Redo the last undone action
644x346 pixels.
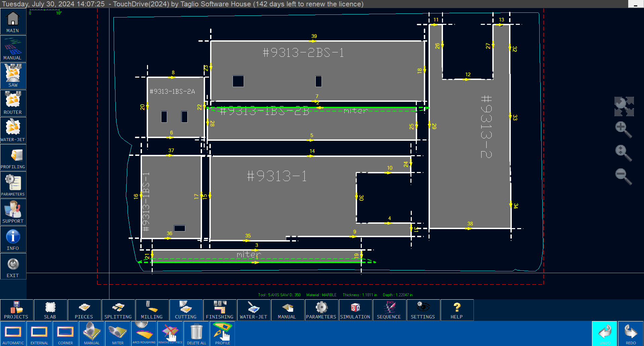pos(631,334)
